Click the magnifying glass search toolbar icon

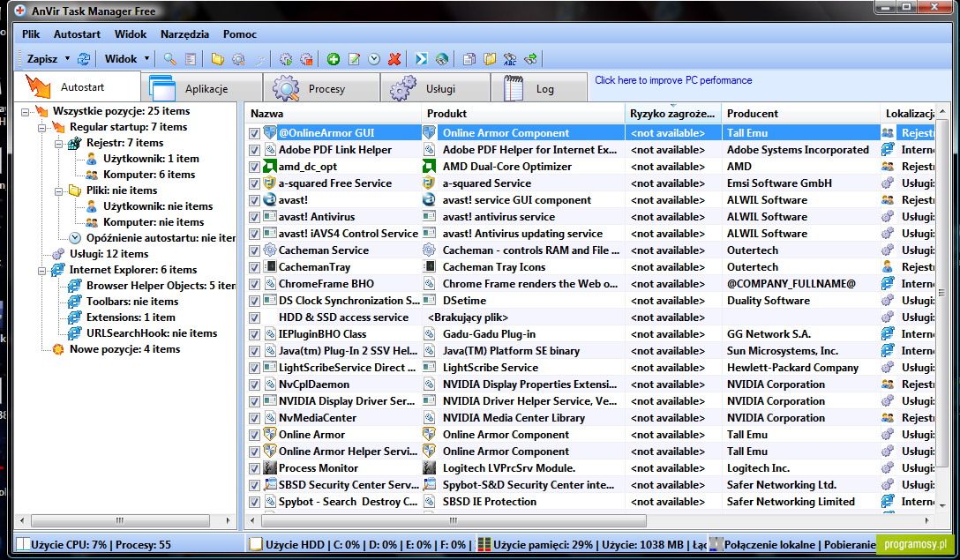(169, 59)
